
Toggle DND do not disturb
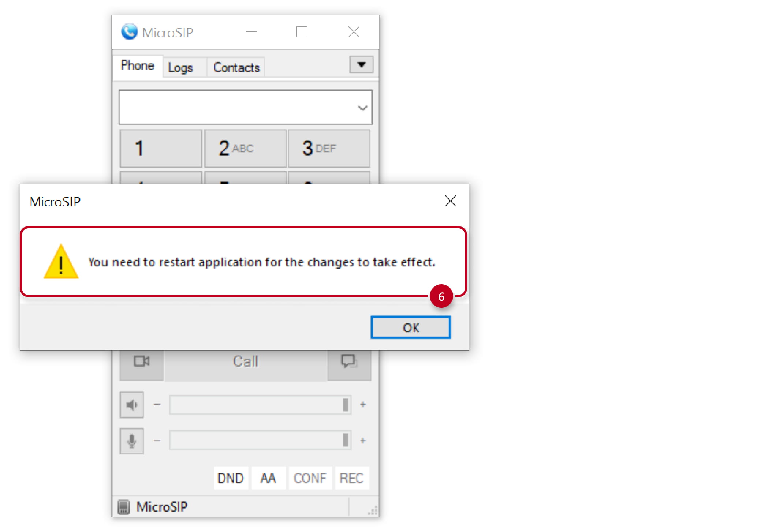point(231,478)
